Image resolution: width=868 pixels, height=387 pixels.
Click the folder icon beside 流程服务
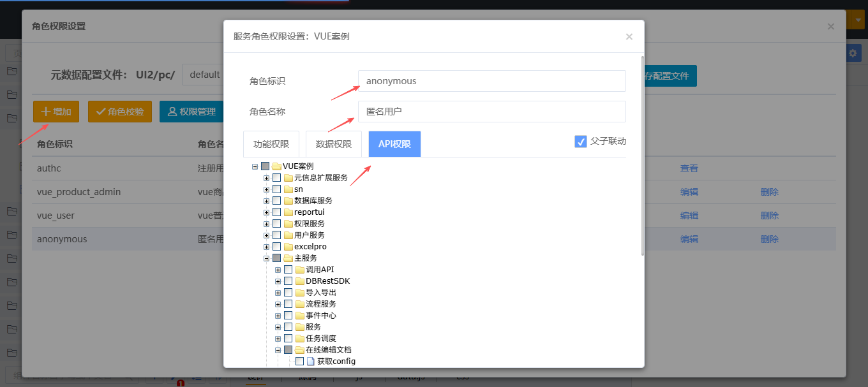(x=300, y=304)
